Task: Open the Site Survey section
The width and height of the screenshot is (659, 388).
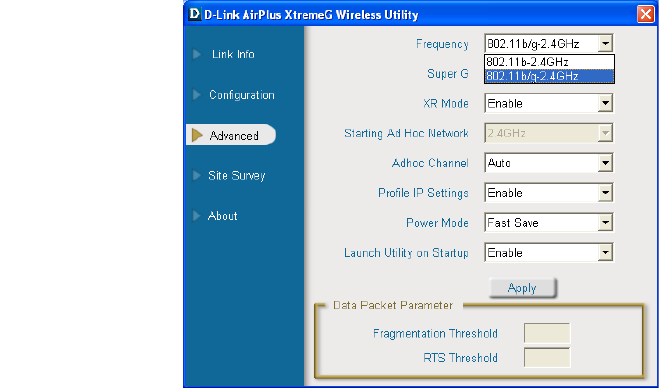Action: click(237, 176)
